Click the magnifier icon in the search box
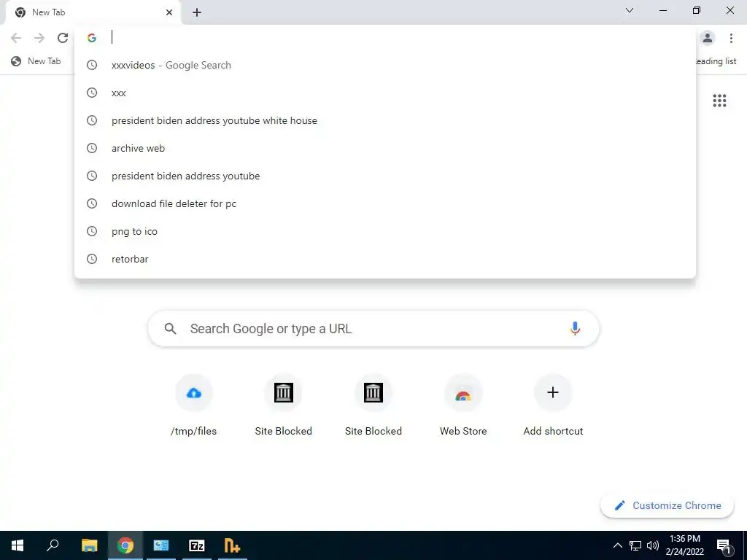The image size is (747, 560). tap(170, 329)
